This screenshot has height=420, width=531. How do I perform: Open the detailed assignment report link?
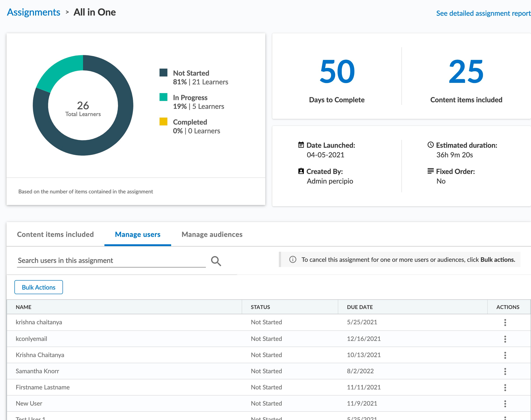pyautogui.click(x=483, y=13)
